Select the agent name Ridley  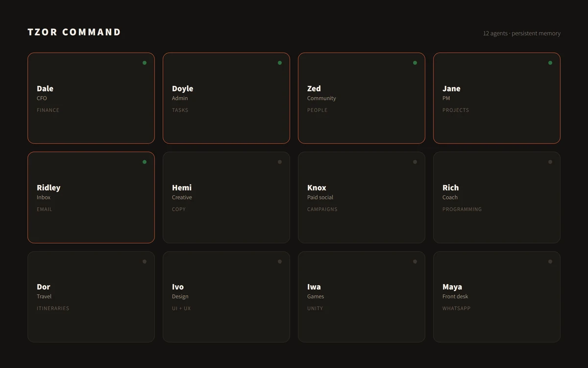[49, 188]
